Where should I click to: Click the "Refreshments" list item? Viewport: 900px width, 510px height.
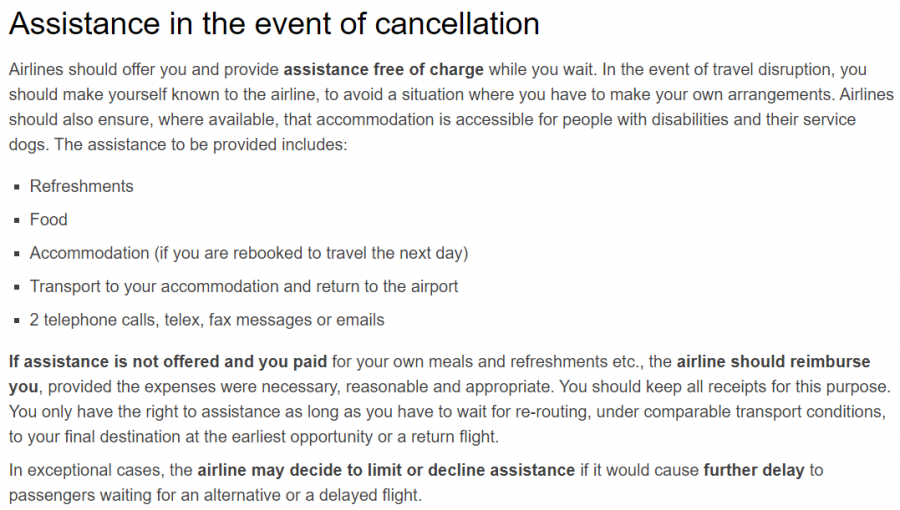[x=81, y=187]
